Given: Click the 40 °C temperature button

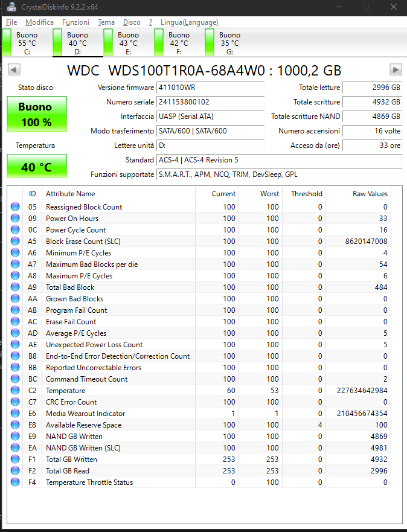Looking at the screenshot, I should tap(37, 166).
